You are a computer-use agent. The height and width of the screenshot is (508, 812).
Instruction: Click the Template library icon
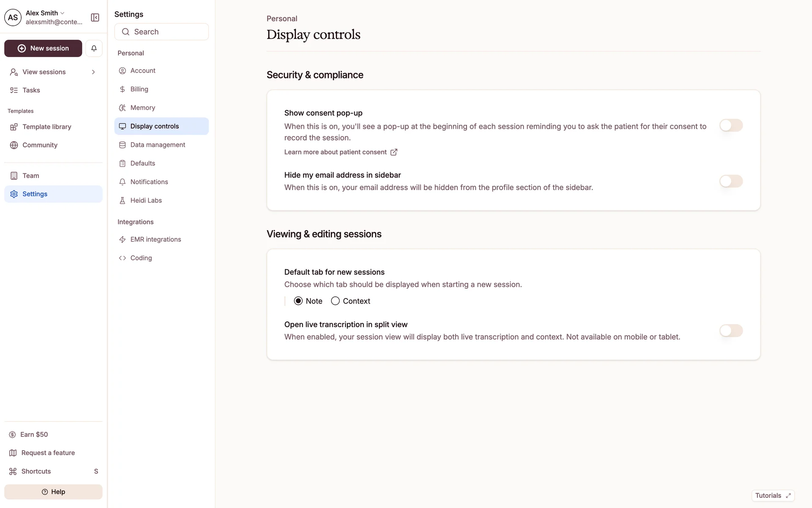pyautogui.click(x=14, y=127)
